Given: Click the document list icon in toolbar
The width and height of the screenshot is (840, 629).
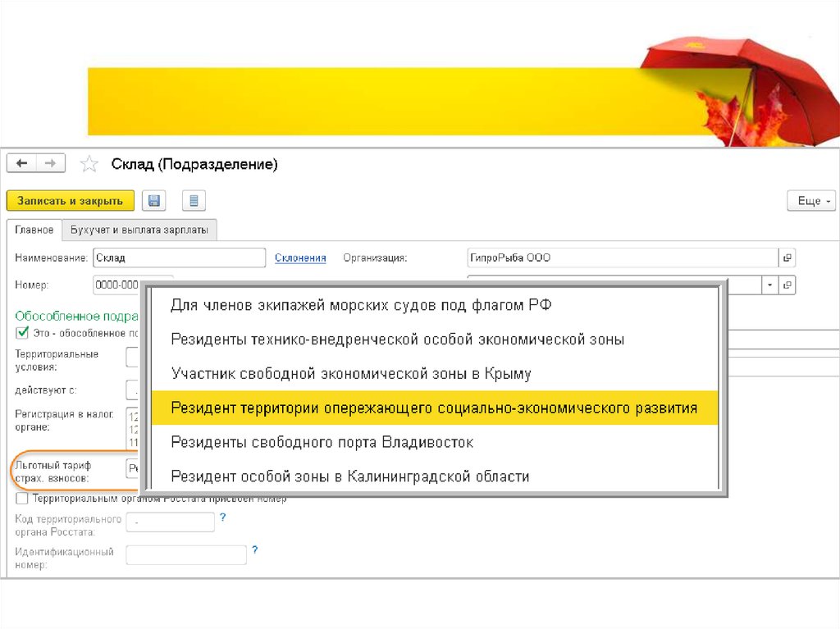Looking at the screenshot, I should coord(194,201).
